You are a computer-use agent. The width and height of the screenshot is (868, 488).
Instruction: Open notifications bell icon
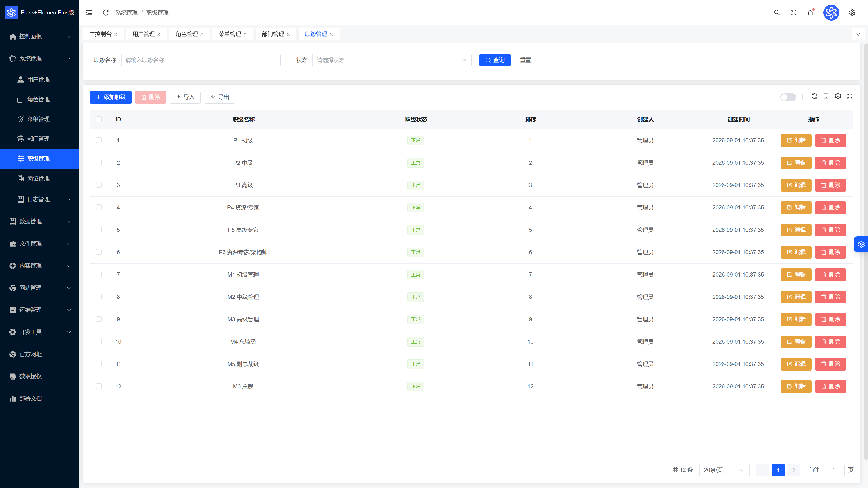tap(810, 12)
